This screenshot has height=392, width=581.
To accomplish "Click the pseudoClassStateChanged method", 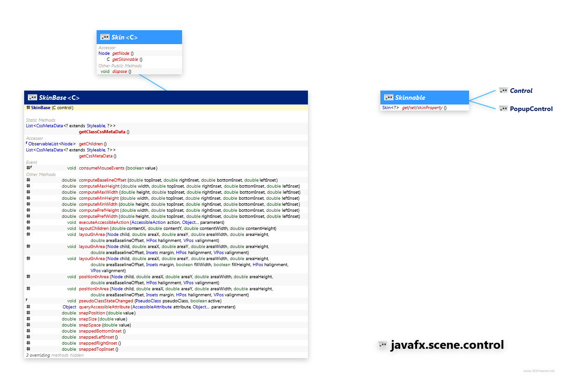I will [106, 301].
